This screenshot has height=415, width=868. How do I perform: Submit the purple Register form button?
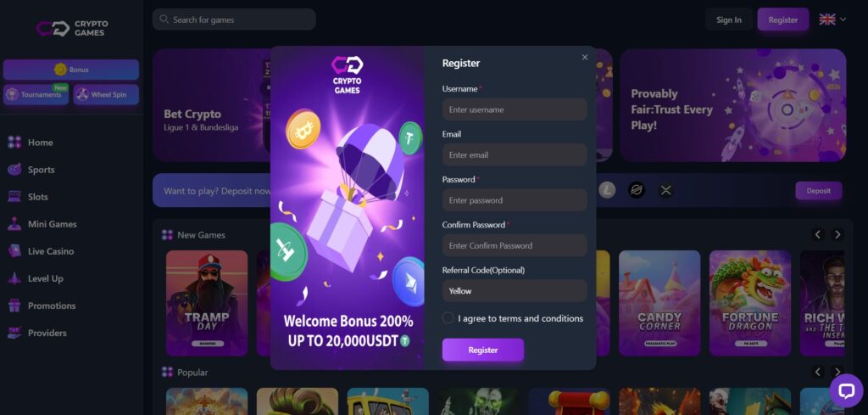click(482, 350)
